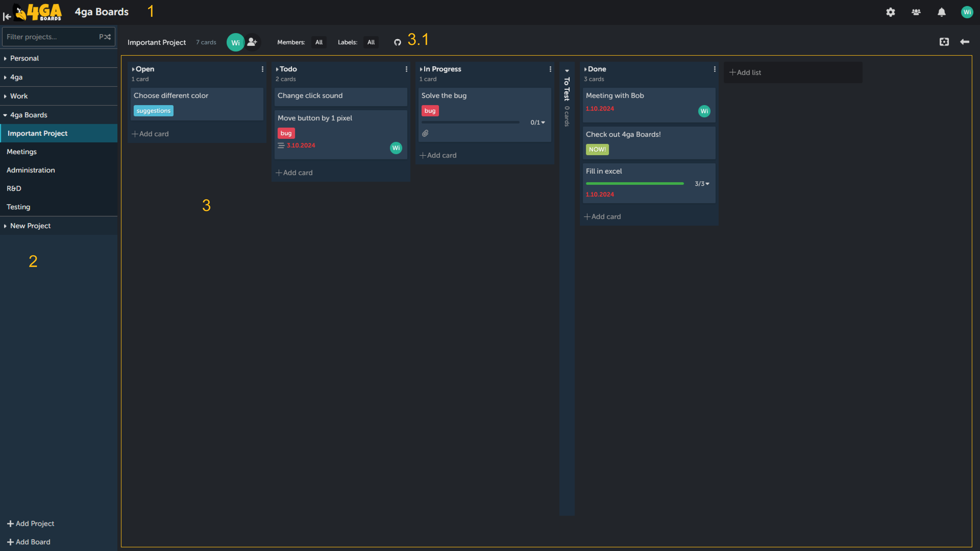The width and height of the screenshot is (980, 551).
Task: Select the Important Project board
Action: [x=59, y=133]
